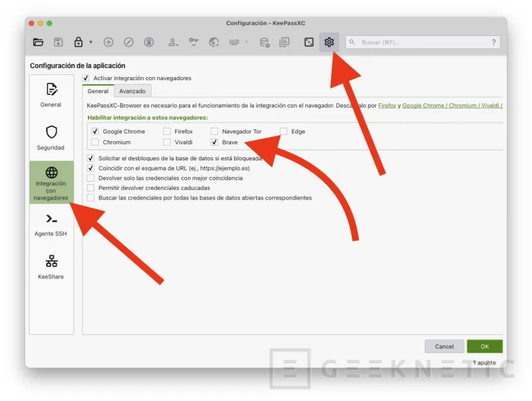Enable Navegador Tor integration

tap(214, 131)
